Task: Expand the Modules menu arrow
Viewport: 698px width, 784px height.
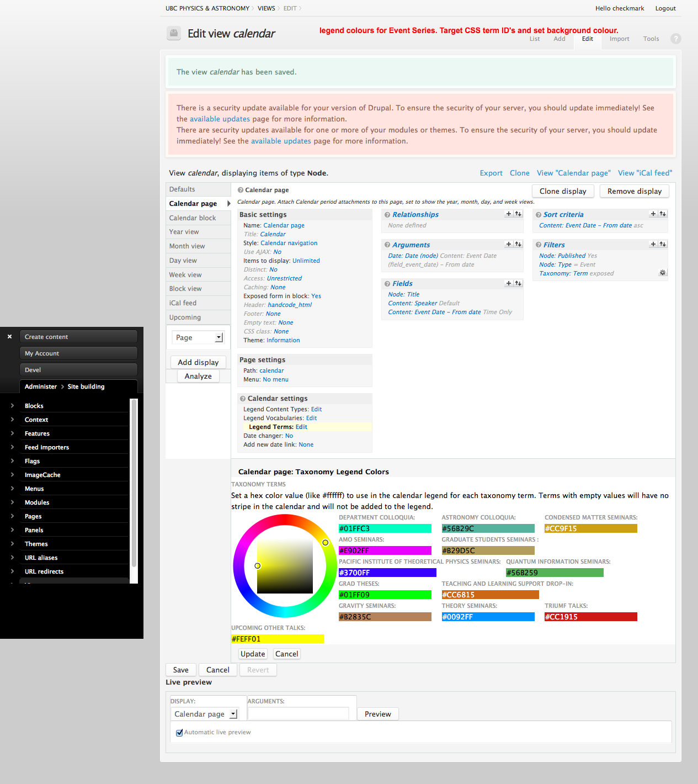Action: (12, 502)
